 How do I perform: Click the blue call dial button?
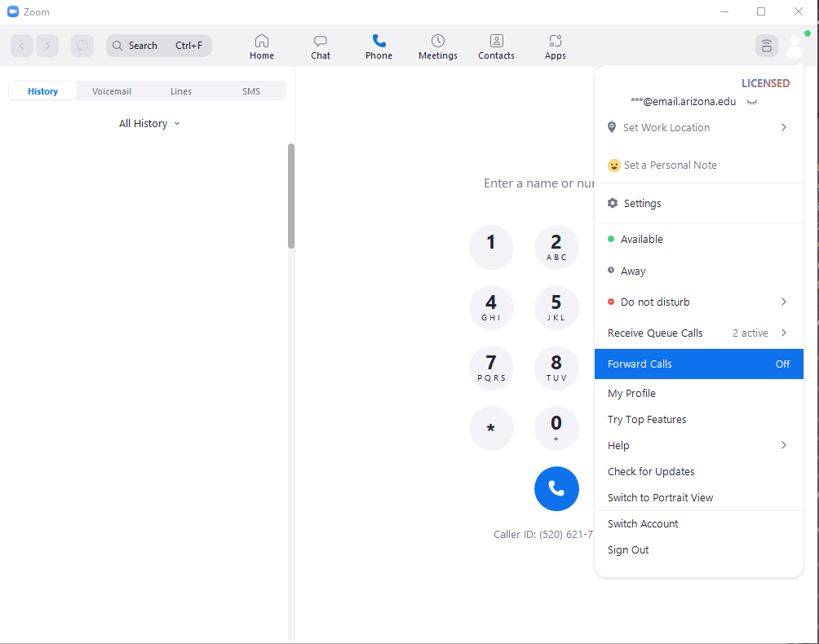556,488
